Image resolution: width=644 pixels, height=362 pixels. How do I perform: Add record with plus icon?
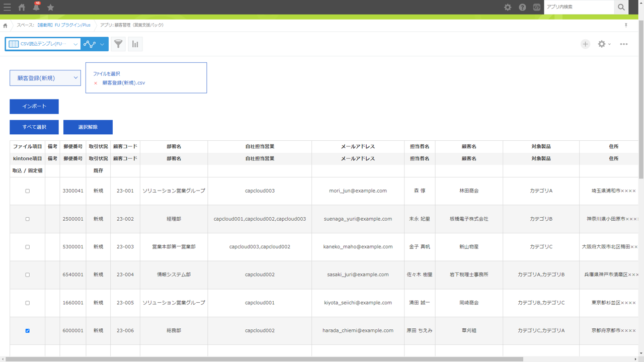pos(585,44)
